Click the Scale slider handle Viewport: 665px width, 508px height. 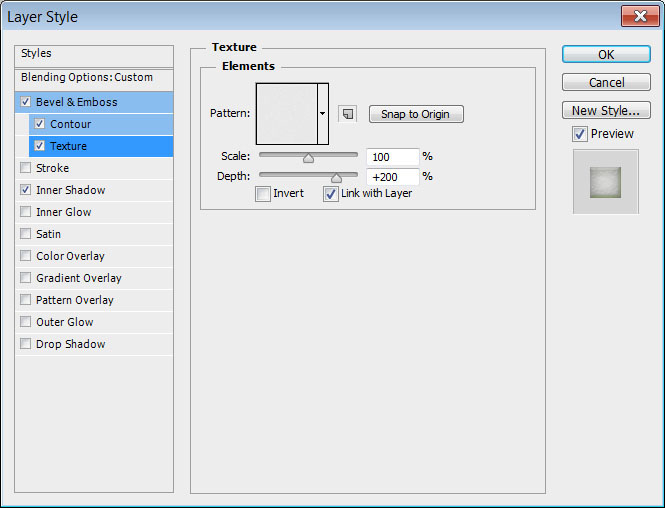click(x=308, y=157)
